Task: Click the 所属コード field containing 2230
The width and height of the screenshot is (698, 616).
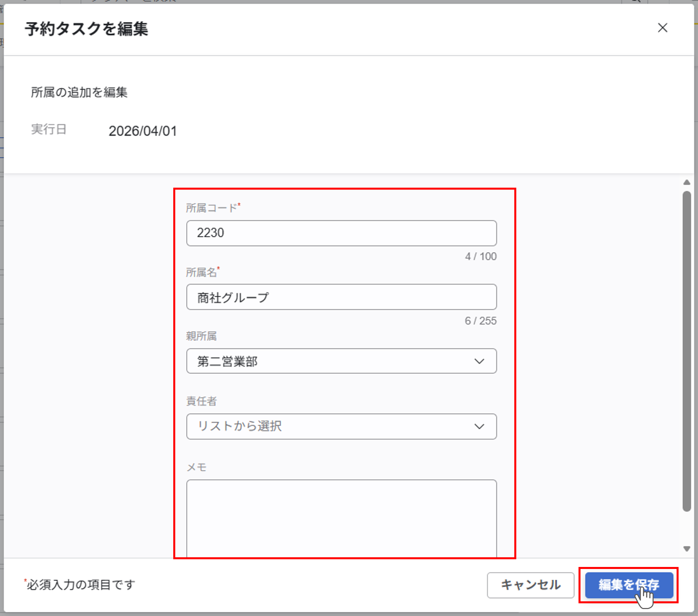Action: (x=341, y=233)
